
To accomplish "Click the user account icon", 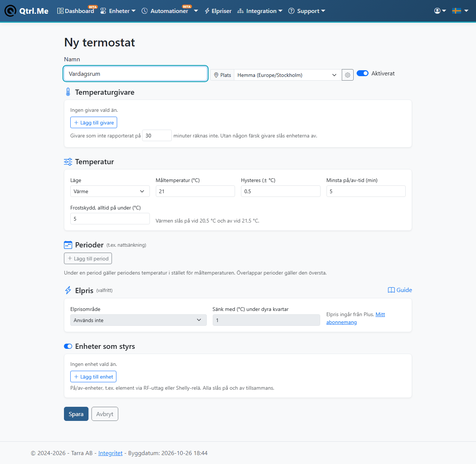I will pos(437,11).
